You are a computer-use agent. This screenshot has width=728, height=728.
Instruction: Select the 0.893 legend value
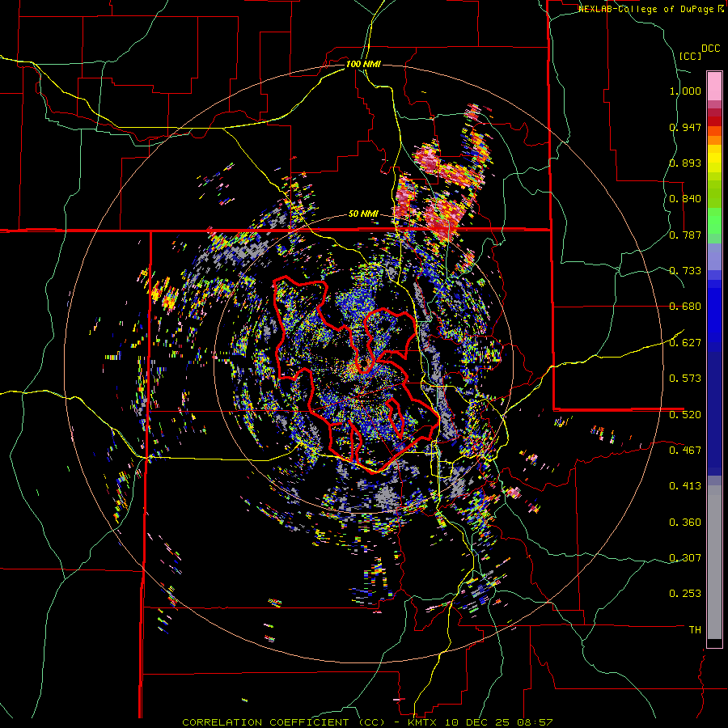click(685, 163)
